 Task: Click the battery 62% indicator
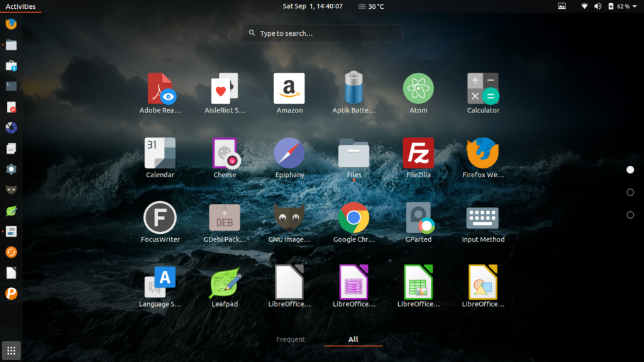[x=619, y=6]
